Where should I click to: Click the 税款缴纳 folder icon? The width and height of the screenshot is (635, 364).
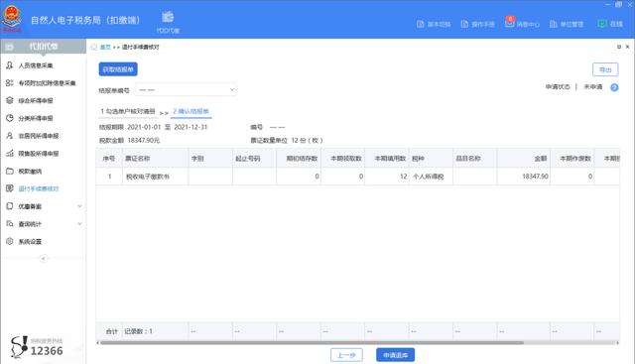click(9, 171)
